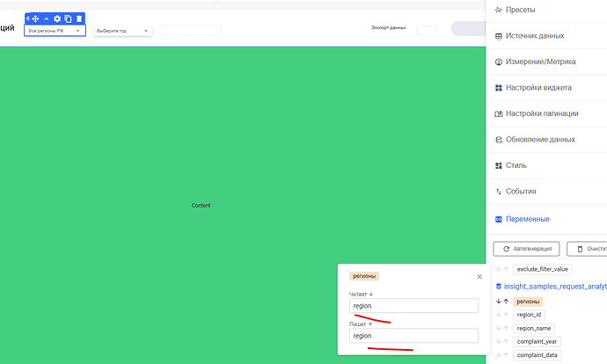Select parent element with the up chevron icon
Image resolution: width=607 pixels, height=364 pixels.
47,18
